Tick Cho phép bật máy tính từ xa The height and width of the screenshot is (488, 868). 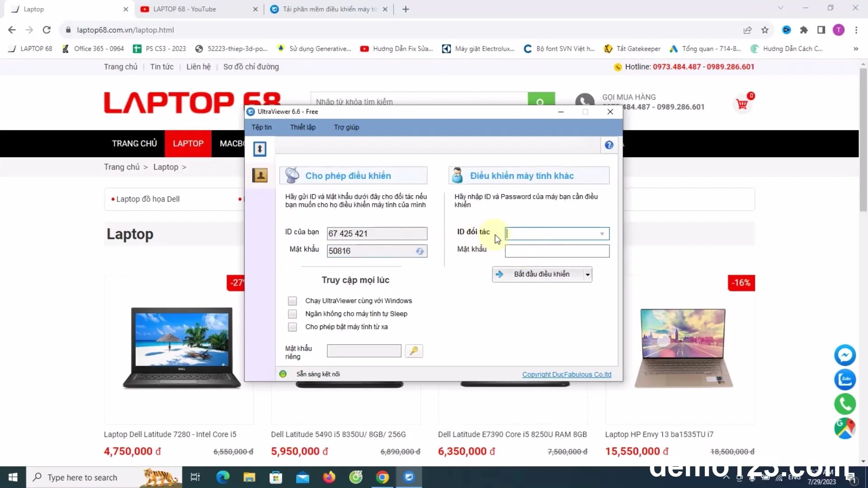point(292,327)
